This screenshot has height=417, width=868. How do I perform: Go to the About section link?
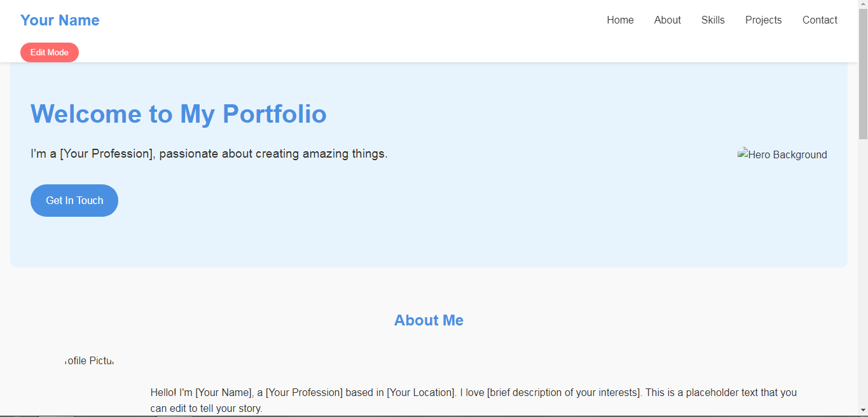(x=667, y=20)
